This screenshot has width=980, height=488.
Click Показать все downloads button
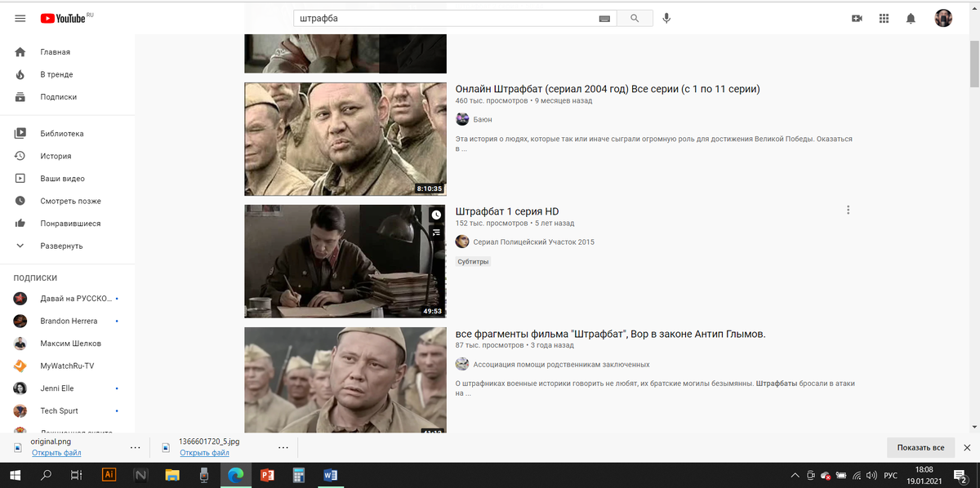pyautogui.click(x=920, y=447)
